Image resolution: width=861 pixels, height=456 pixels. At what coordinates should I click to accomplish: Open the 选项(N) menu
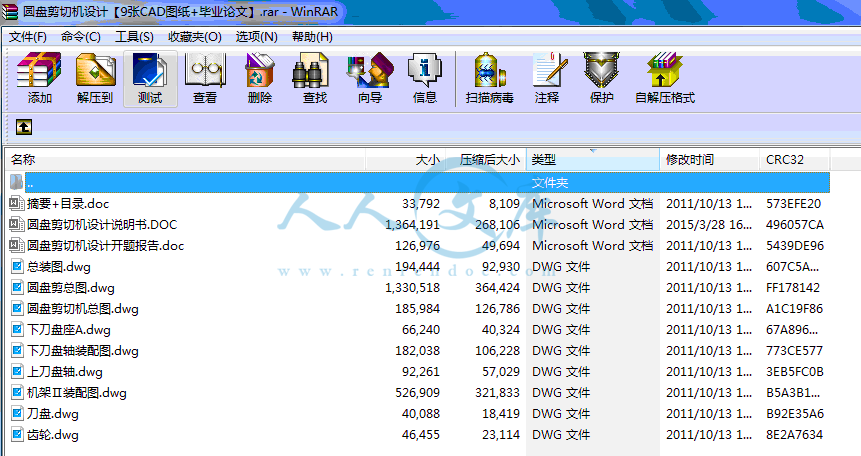[256, 37]
